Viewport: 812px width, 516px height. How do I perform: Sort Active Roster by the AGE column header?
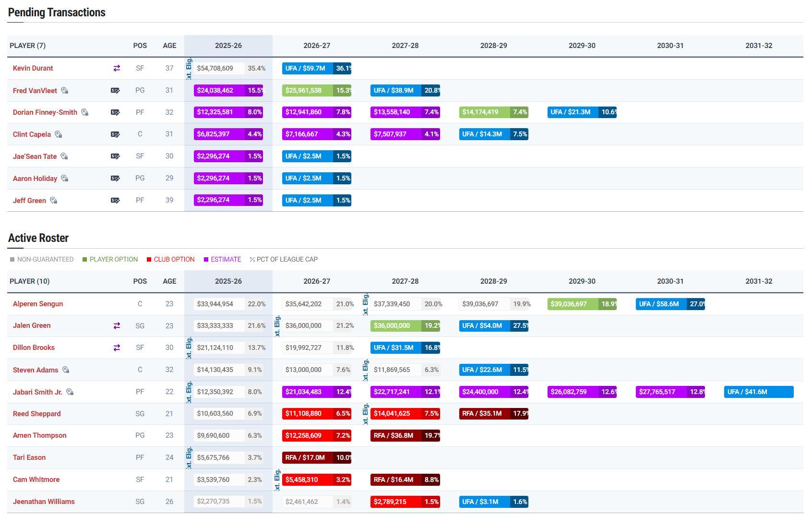coord(169,281)
